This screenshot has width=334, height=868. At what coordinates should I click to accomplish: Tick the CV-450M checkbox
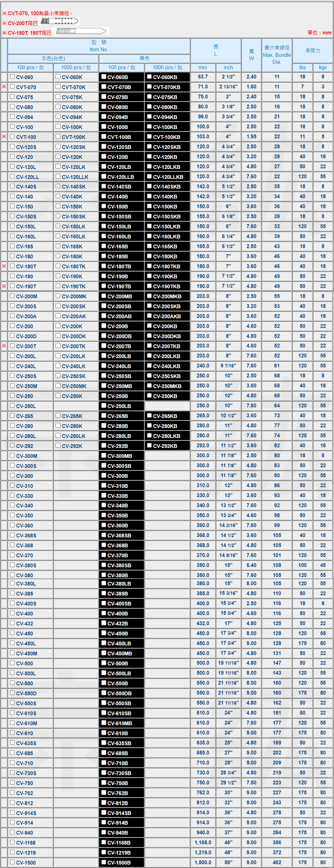tap(12, 653)
